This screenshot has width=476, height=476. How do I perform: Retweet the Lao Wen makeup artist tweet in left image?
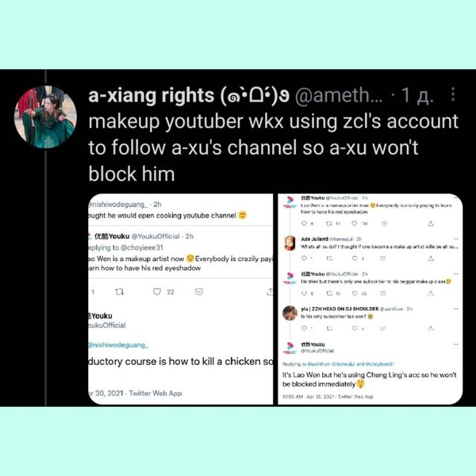[119, 292]
